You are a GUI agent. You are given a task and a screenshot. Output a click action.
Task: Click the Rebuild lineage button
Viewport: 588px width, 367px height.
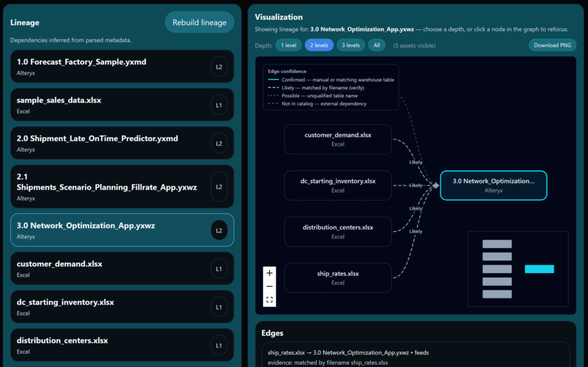tap(199, 22)
